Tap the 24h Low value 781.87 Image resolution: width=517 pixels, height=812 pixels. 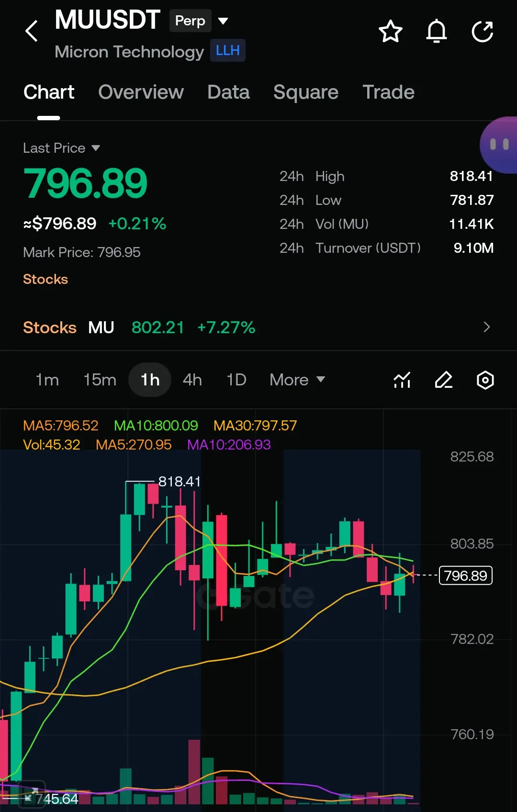point(472,200)
